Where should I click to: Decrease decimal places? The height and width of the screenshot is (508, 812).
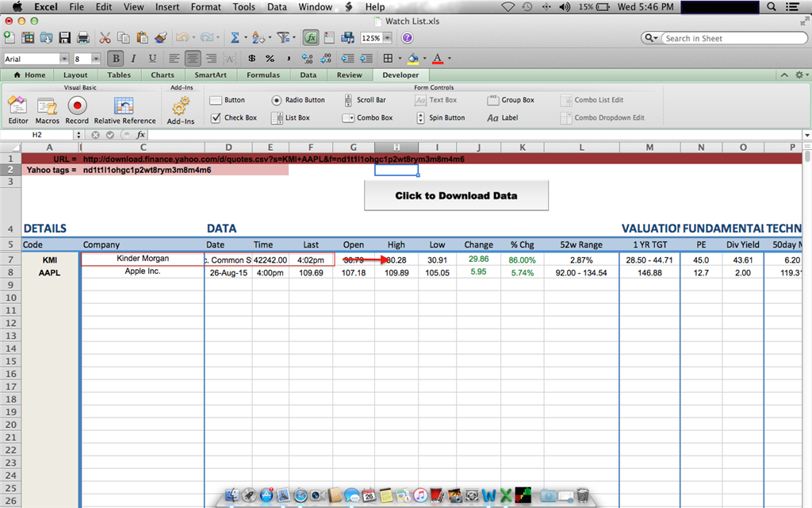click(326, 59)
